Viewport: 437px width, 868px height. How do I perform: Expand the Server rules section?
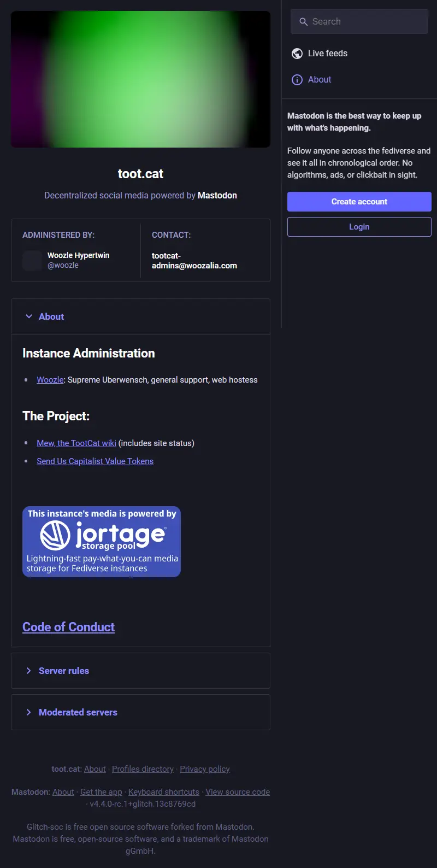(x=140, y=671)
